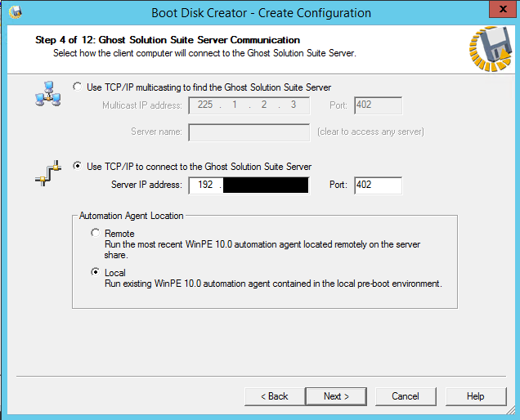Screen dimensions: 520x420
Task: Click the server Port field showing 402
Action: (x=378, y=185)
